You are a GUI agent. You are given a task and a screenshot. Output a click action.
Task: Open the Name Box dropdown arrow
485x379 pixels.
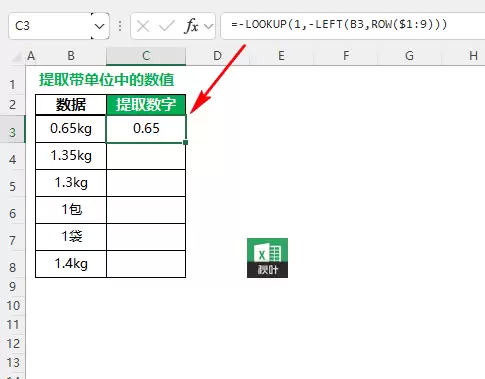tap(100, 26)
